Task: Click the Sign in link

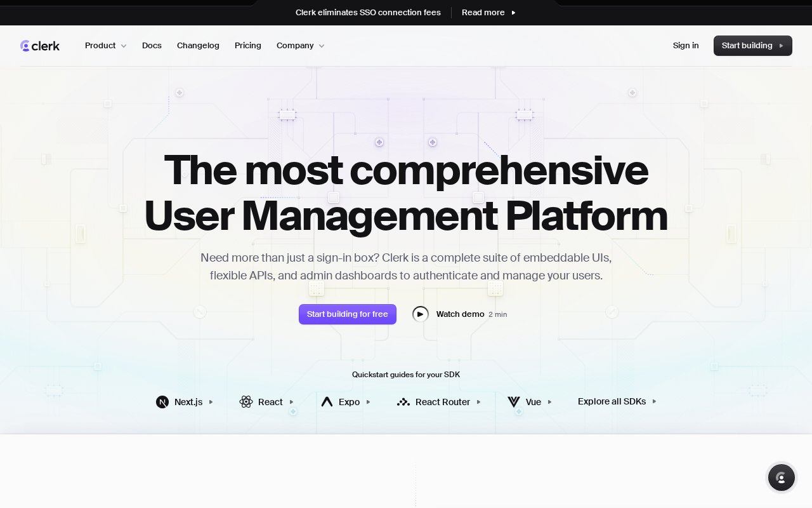Action: [x=686, y=46]
